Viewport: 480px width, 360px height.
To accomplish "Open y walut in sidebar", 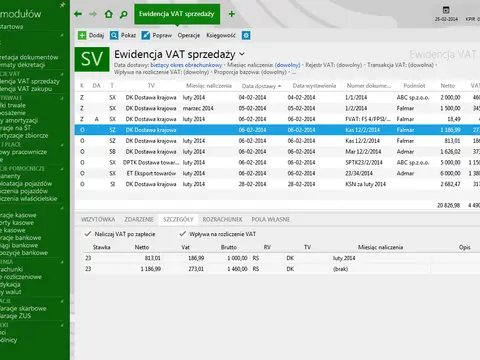I will 11,292.
